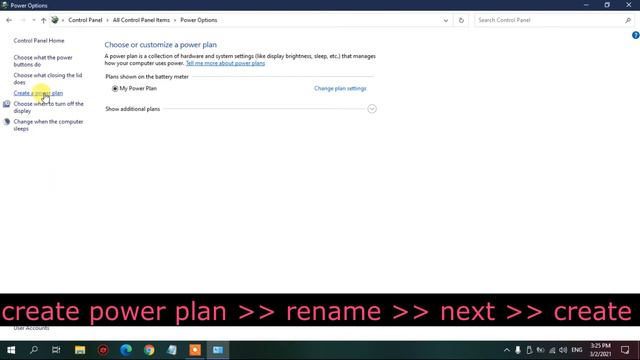Open the clock showing 3:25 PM
This screenshot has width=640, height=360.
(600, 350)
